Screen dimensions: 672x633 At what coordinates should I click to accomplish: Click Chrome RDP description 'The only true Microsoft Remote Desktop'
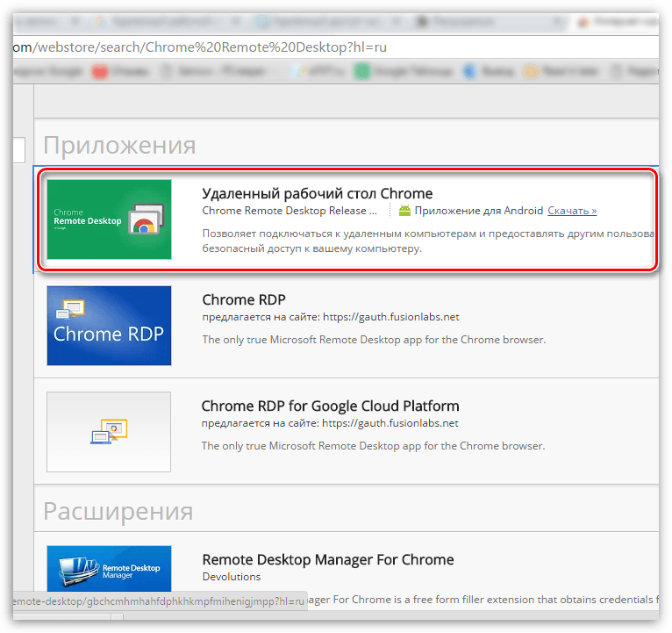[374, 340]
